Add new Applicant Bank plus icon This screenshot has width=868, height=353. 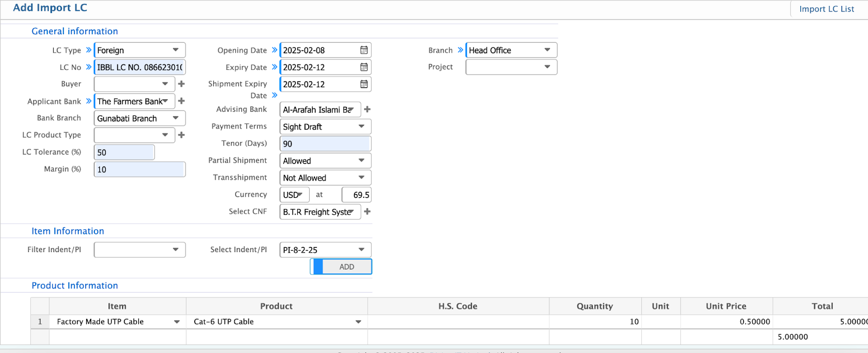pyautogui.click(x=182, y=101)
